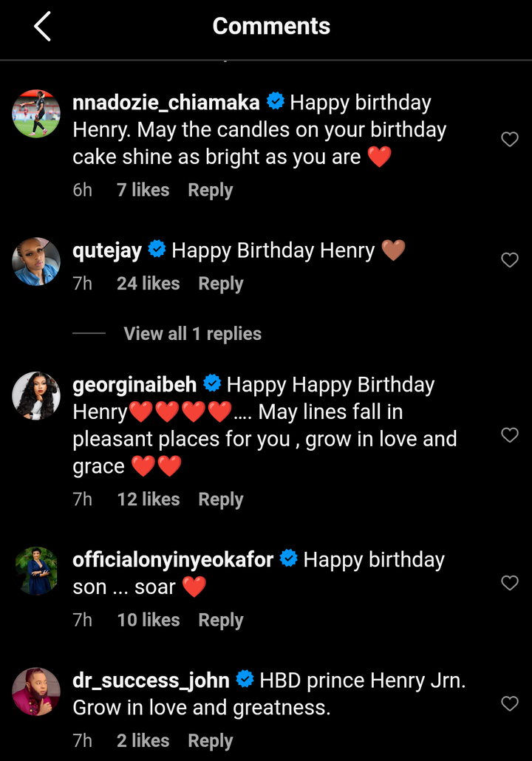Reply to georginaibeh's comment
This screenshot has width=532, height=761.
click(221, 499)
